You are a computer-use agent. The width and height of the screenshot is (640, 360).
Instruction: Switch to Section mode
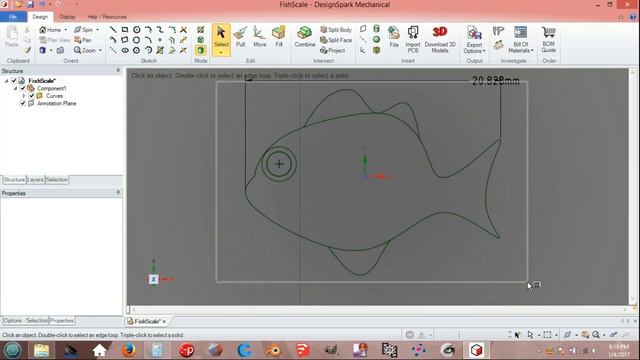point(200,40)
